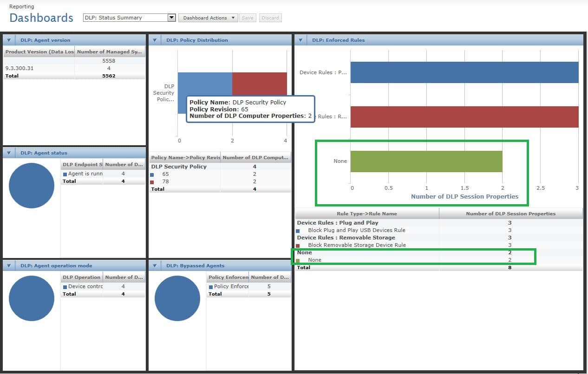Collapse the DLP: Agent operation mode panel
Image resolution: width=588 pixels, height=374 pixels.
(x=9, y=265)
